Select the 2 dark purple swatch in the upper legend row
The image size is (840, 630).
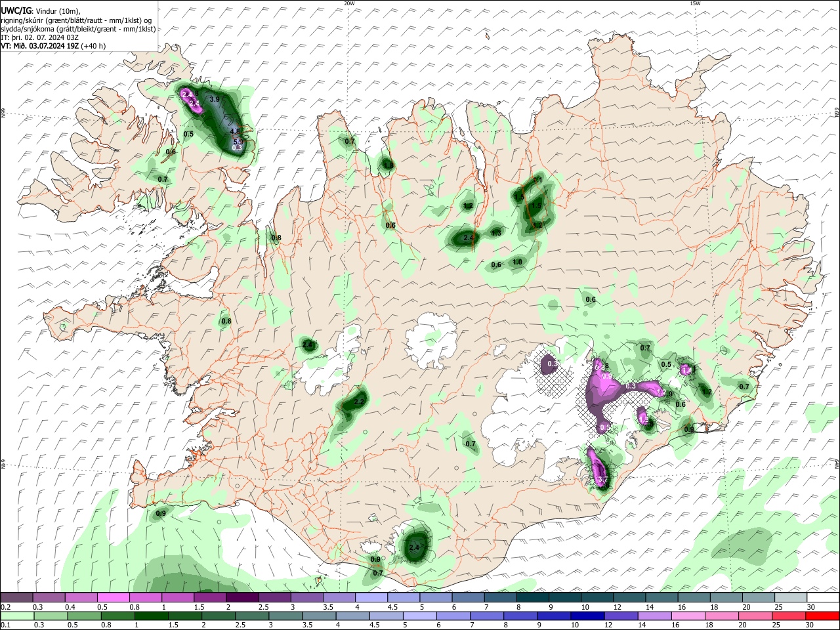click(x=241, y=598)
